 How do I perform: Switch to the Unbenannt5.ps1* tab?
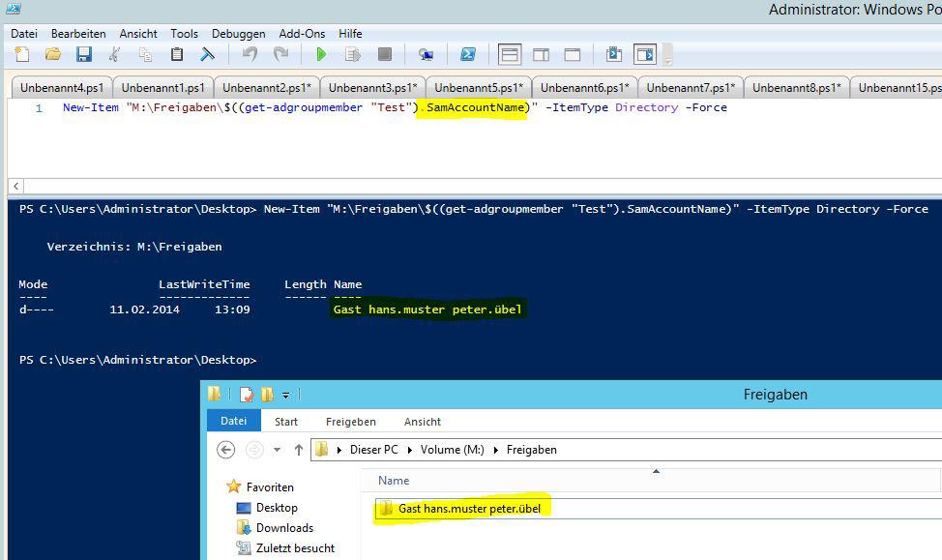(x=479, y=88)
